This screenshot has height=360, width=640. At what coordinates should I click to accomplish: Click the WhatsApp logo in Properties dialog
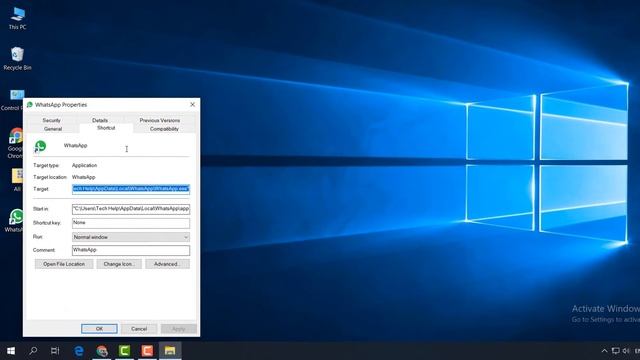40,146
